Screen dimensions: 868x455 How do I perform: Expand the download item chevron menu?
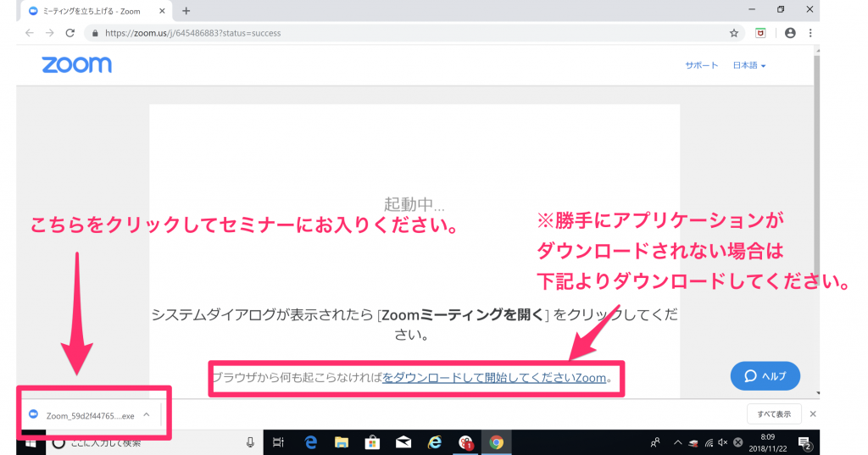[x=147, y=414]
